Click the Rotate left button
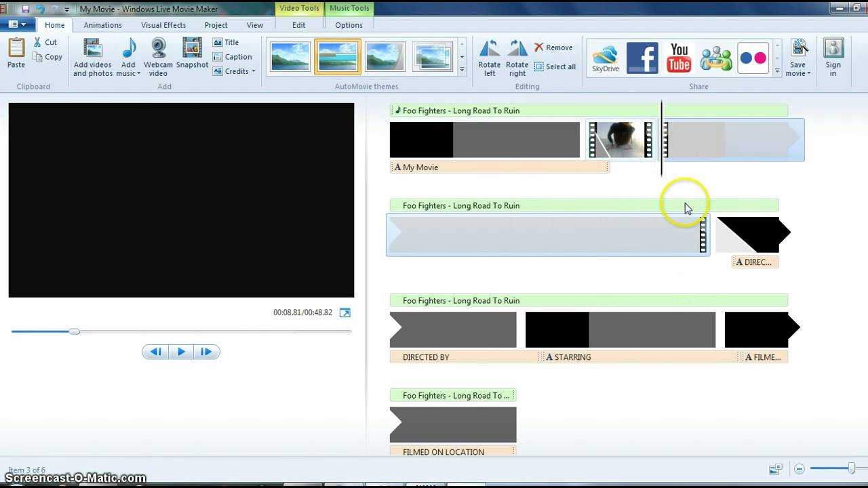 coord(490,57)
